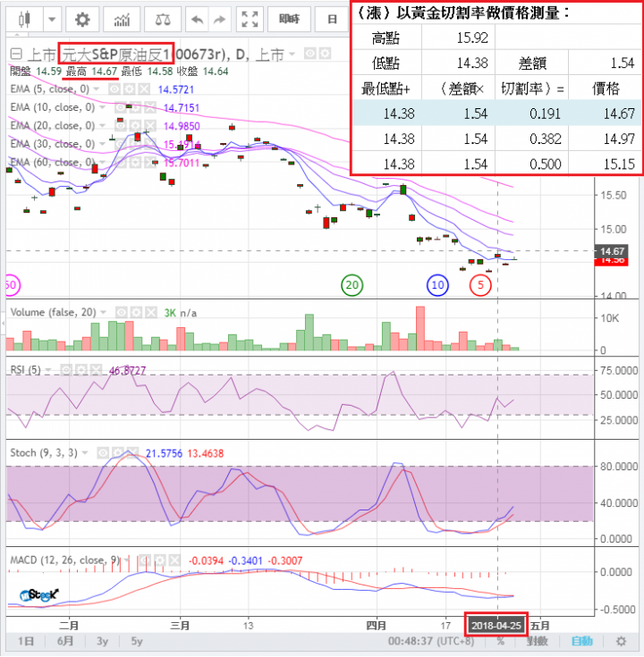Select the 5y time range
This screenshot has height=657, width=644.
pos(137,641)
